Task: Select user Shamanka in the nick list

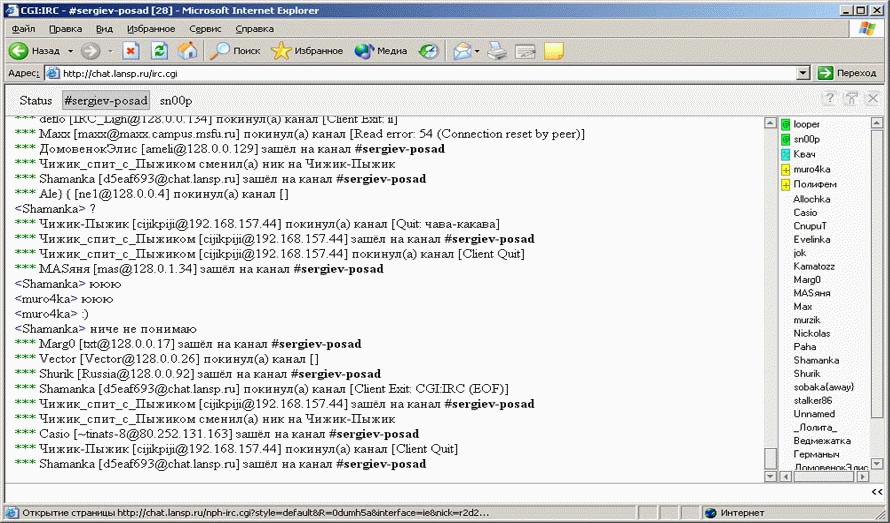Action: coord(816,360)
